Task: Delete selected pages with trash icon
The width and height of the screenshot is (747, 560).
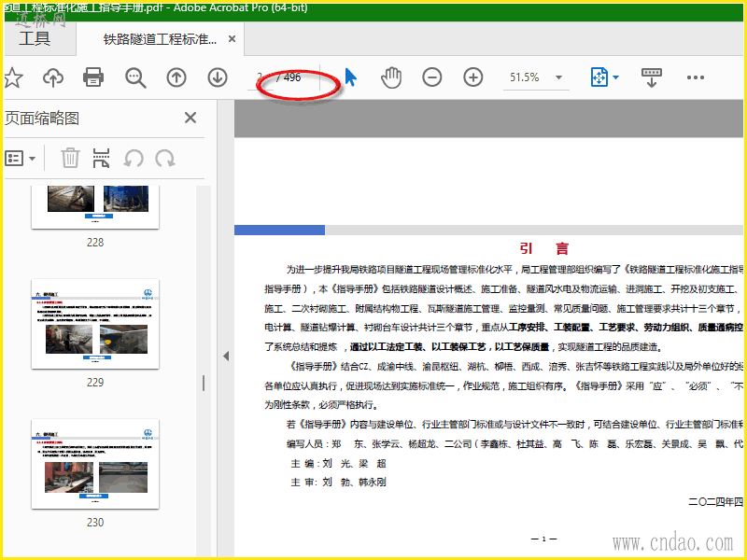Action: coord(69,158)
